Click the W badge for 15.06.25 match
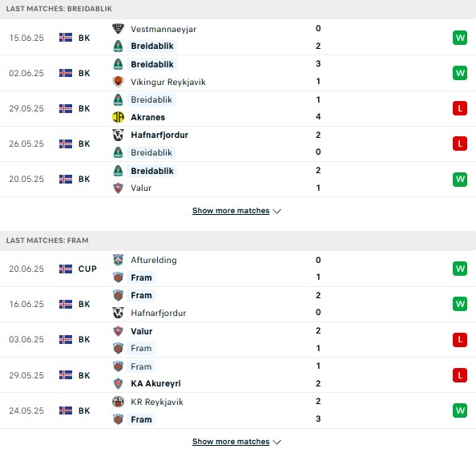Image resolution: width=476 pixels, height=457 pixels. click(460, 38)
